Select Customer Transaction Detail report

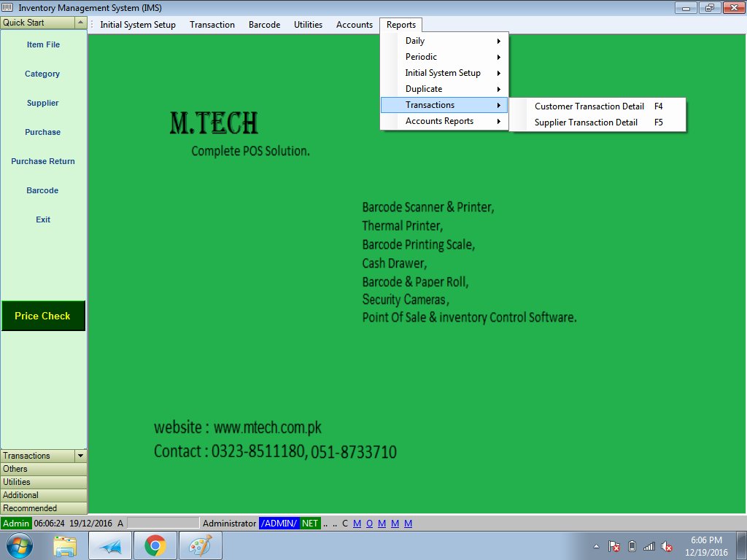(589, 106)
